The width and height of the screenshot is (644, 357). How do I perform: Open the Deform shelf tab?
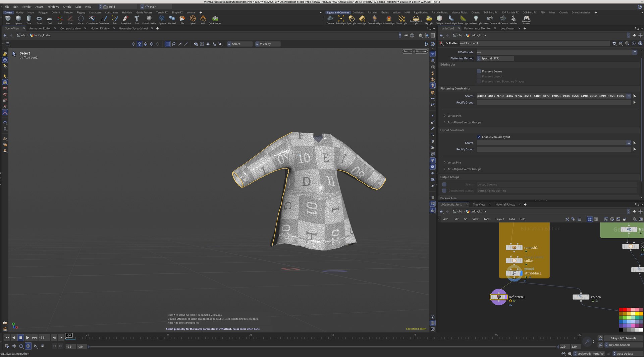pos(56,12)
